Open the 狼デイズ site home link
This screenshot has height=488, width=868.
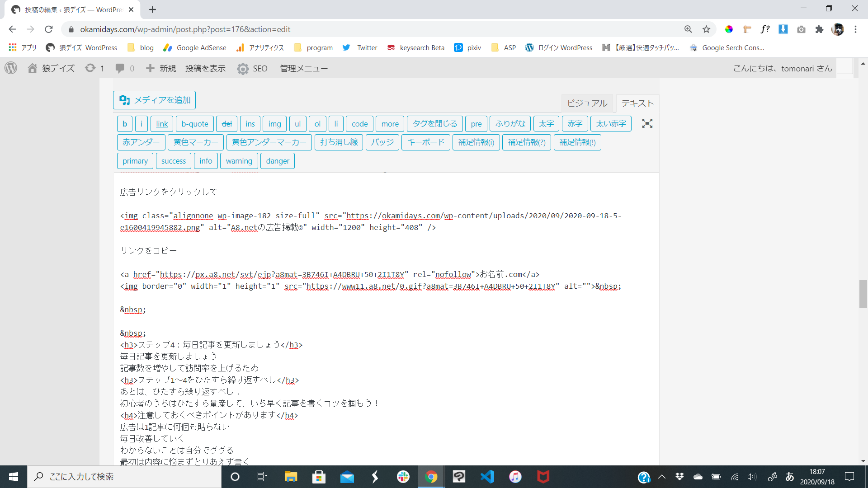51,68
